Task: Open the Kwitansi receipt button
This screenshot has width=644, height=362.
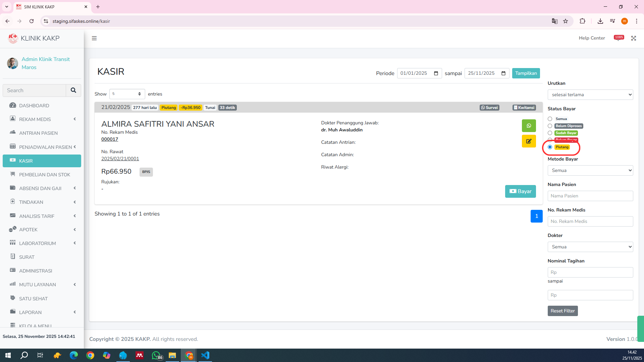Action: [x=524, y=108]
